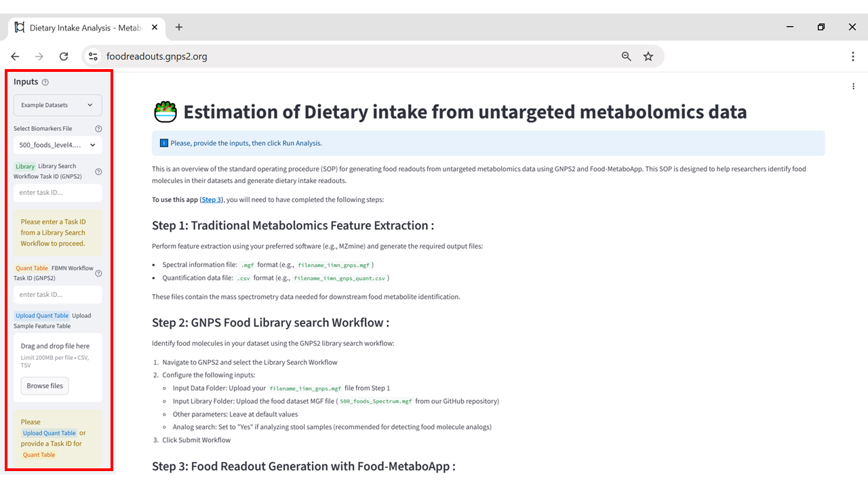Click help icon for Library Search Workflow Task ID
Image resolution: width=868 pixels, height=488 pixels.
pyautogui.click(x=98, y=172)
